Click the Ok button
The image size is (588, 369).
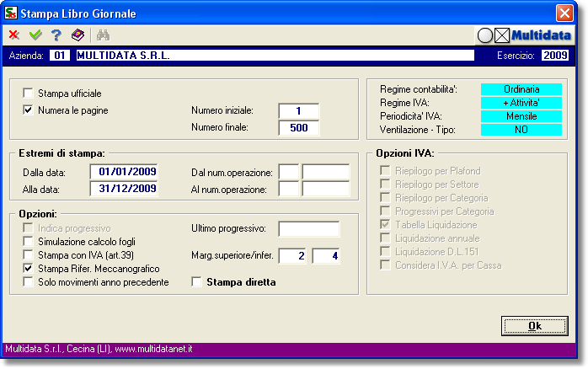535,326
